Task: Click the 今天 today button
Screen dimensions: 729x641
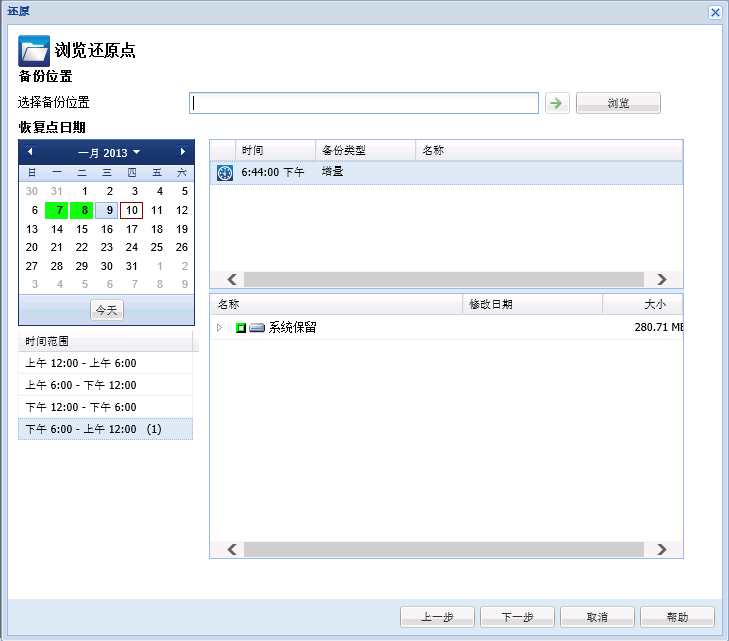Action: (x=106, y=310)
